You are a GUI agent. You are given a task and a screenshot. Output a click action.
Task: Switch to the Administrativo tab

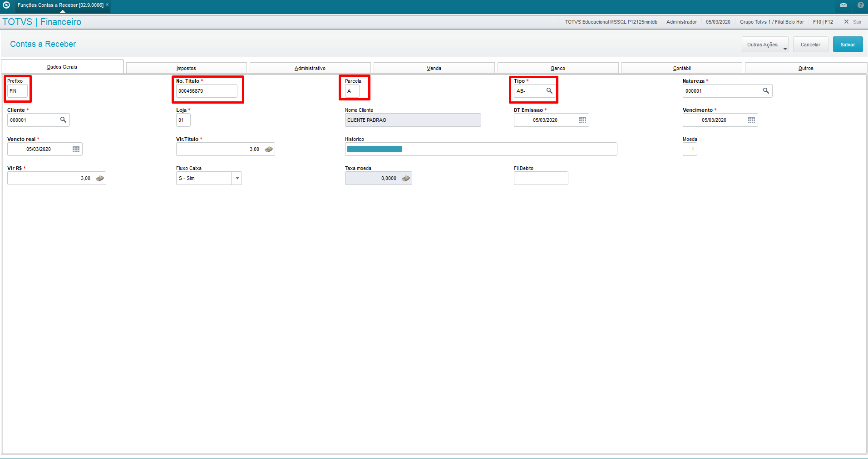click(310, 68)
